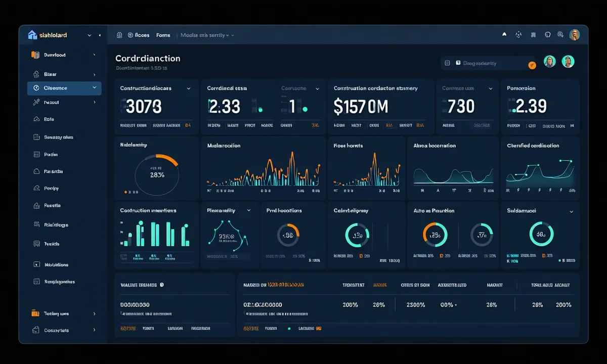Click the orange badge inside the search field
This screenshot has width=607, height=364.
click(532, 65)
